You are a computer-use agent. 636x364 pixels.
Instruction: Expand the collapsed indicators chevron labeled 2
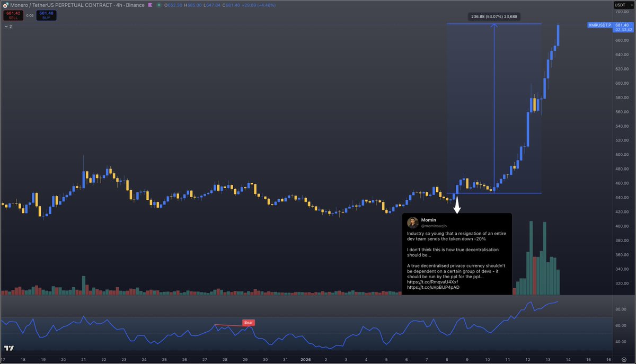7,26
